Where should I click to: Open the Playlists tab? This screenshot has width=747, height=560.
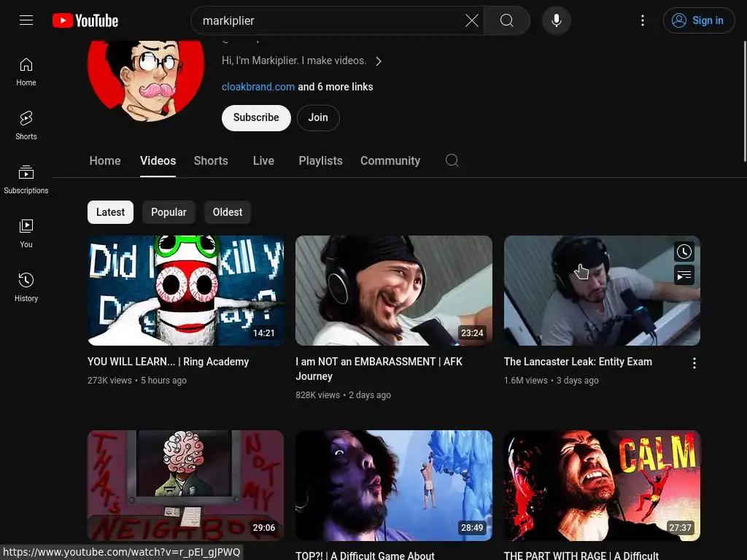point(320,161)
